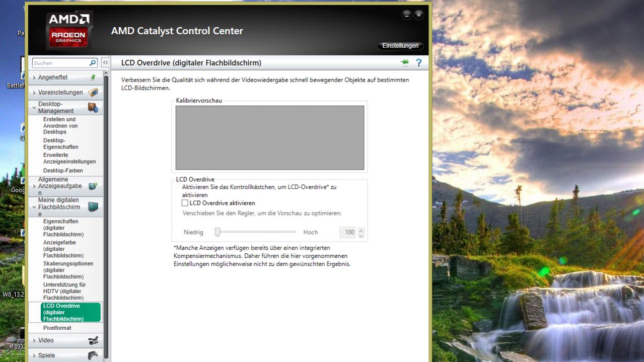644x362 pixels.
Task: Open Erstellen und Anordnen von Desktops
Action: point(60,126)
